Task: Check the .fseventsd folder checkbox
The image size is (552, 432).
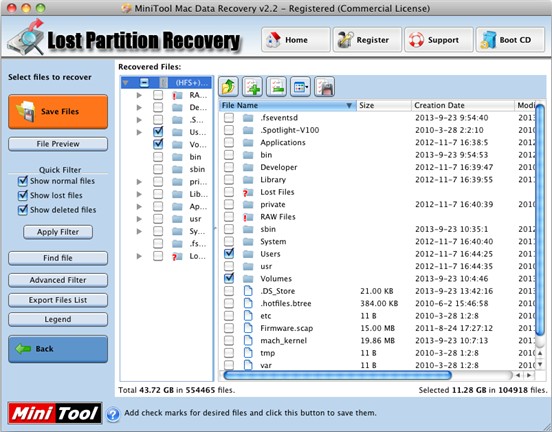Action: point(229,118)
